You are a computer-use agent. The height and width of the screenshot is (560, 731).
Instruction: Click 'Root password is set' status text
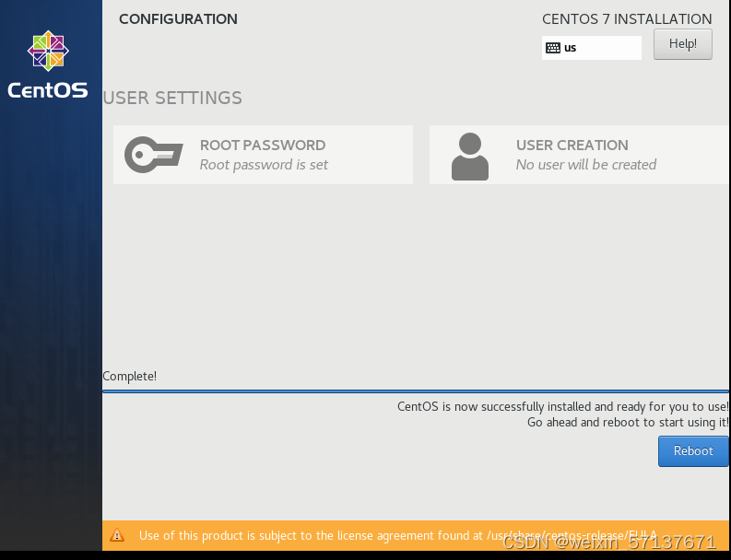264,165
